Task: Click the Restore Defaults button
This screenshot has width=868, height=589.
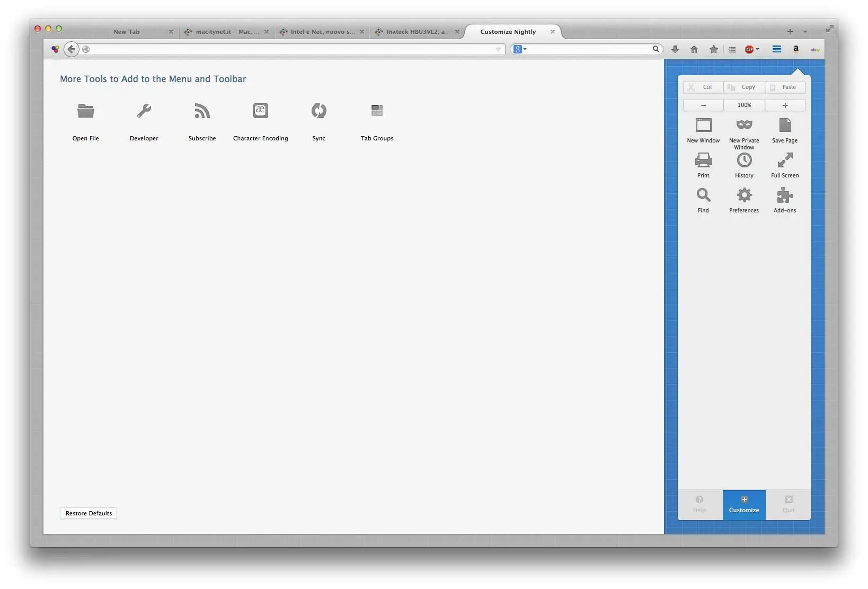Action: [88, 513]
